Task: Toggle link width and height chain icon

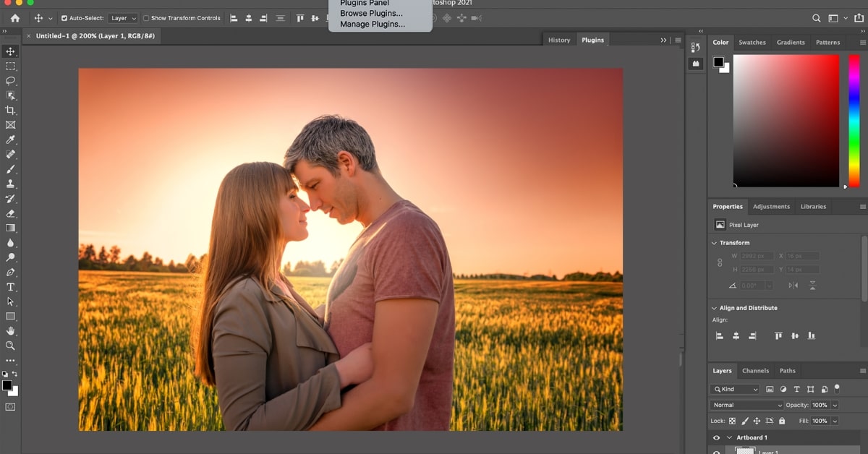Action: 720,263
